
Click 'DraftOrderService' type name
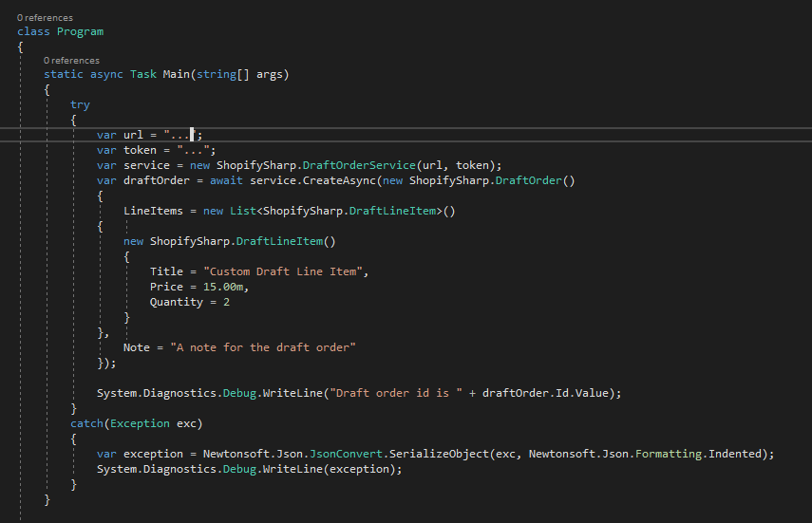[x=359, y=165]
